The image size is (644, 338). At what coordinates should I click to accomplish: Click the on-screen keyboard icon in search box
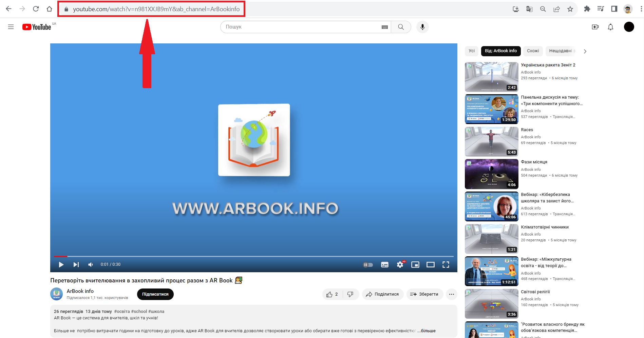[x=385, y=27]
